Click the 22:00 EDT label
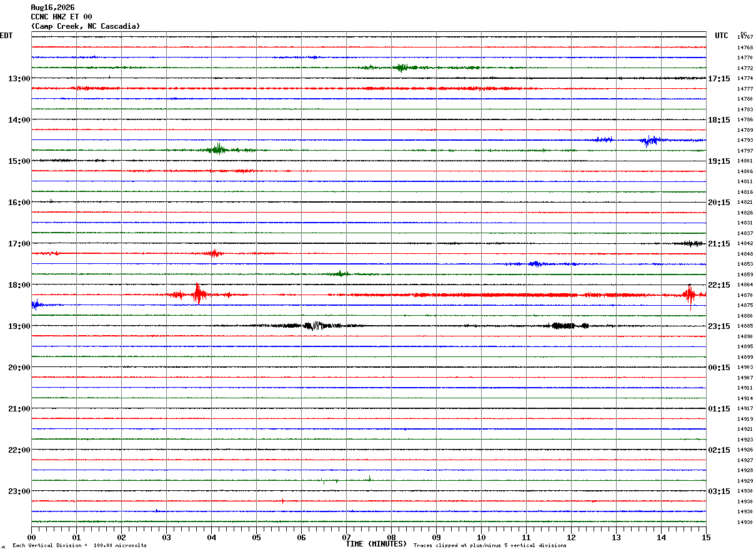 click(x=19, y=450)
